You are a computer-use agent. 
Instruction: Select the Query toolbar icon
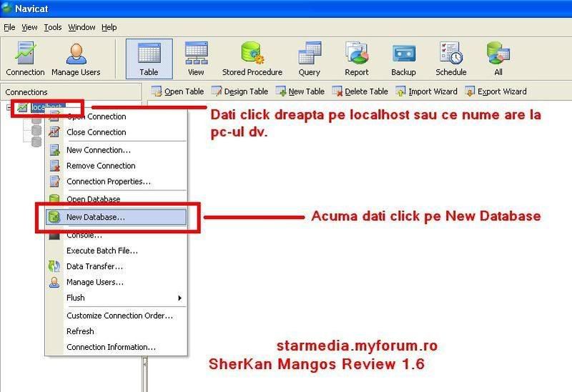click(310, 59)
